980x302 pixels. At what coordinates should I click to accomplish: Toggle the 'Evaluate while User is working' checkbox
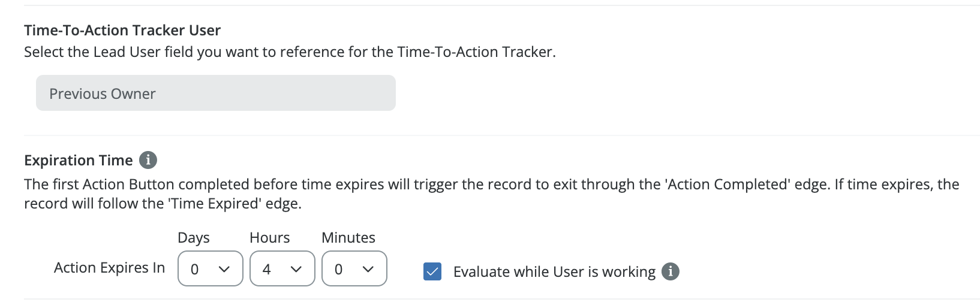[432, 271]
